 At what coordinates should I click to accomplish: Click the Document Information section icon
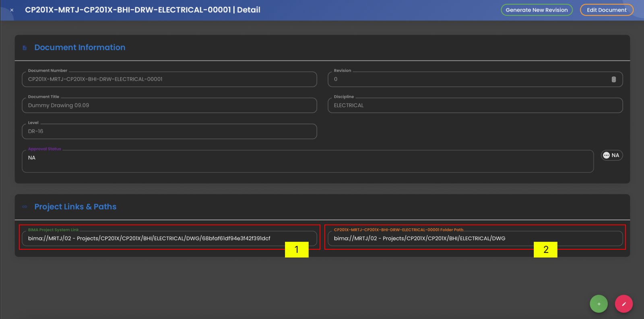coord(25,48)
